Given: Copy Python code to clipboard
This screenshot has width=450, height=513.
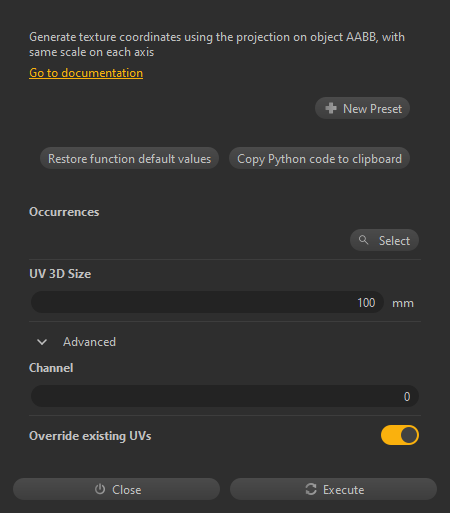Looking at the screenshot, I should click(x=319, y=158).
